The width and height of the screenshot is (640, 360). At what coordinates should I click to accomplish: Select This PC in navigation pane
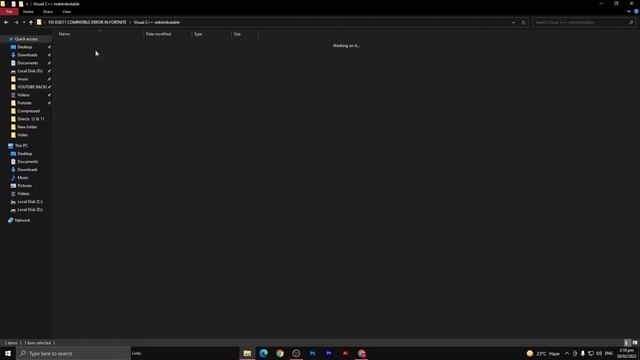(21, 146)
